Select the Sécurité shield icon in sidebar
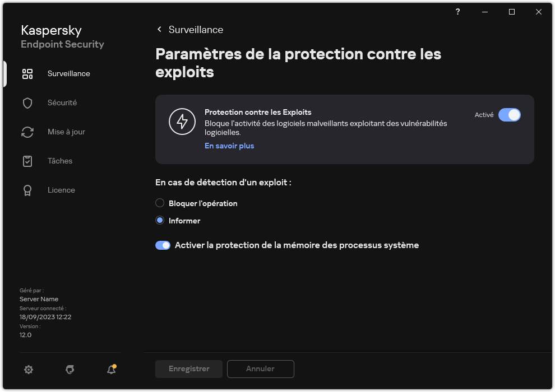The width and height of the screenshot is (555, 392). pyautogui.click(x=27, y=102)
